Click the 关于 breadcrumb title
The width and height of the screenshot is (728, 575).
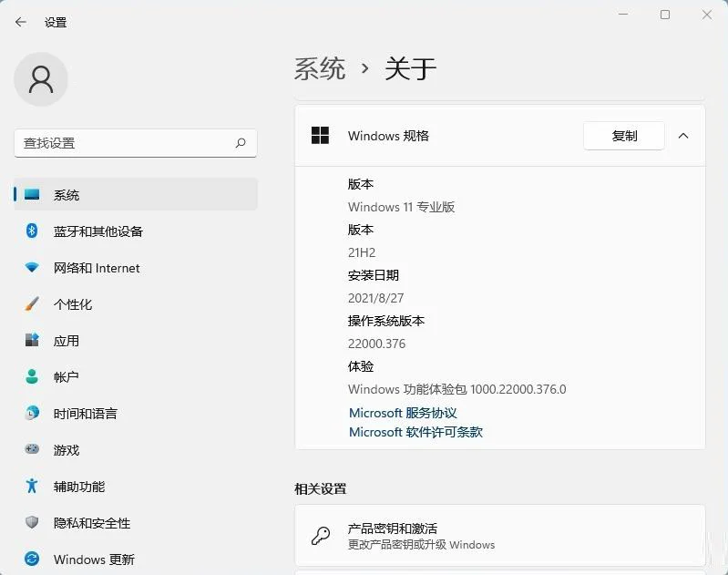coord(410,68)
